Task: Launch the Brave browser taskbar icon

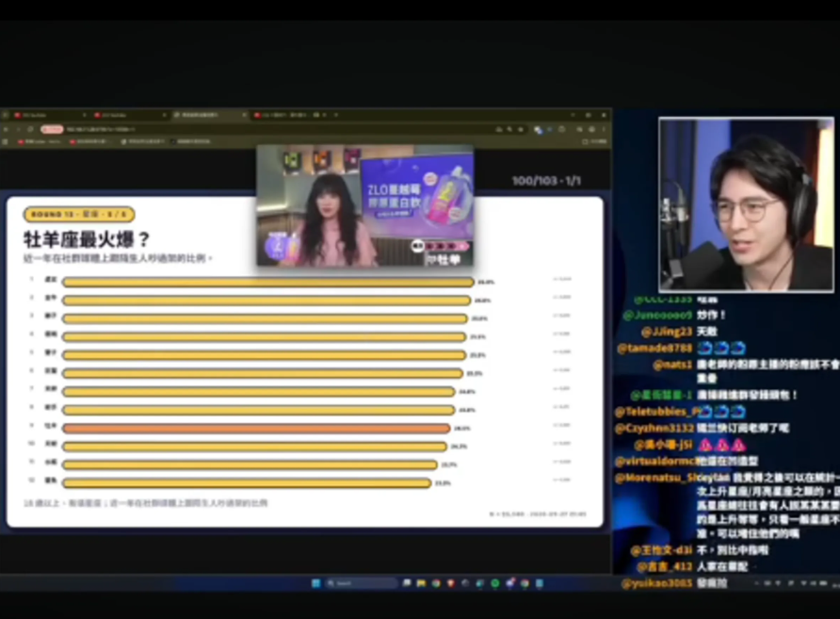Action: point(451,583)
